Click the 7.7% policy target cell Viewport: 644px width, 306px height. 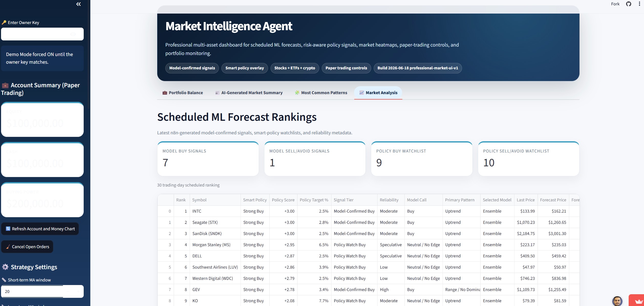(x=314, y=301)
